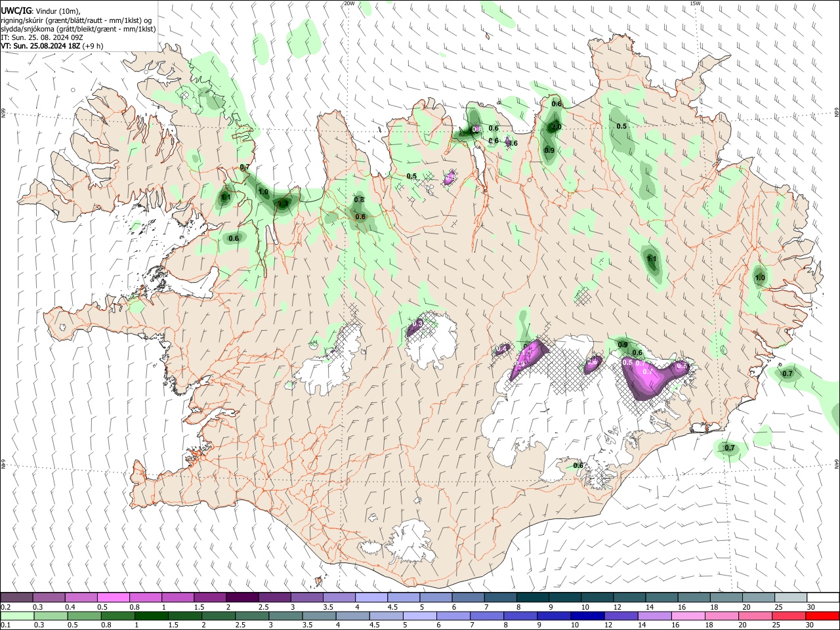The image size is (840, 630).
Task: Click the "rigning/skúrir" legend description line
Action: pos(76,20)
